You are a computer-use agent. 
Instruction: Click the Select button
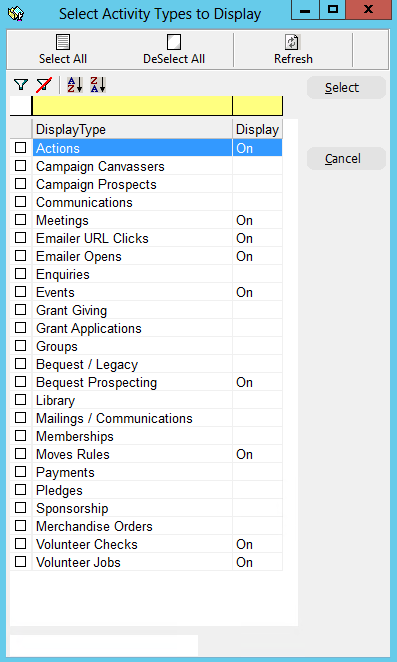[346, 88]
